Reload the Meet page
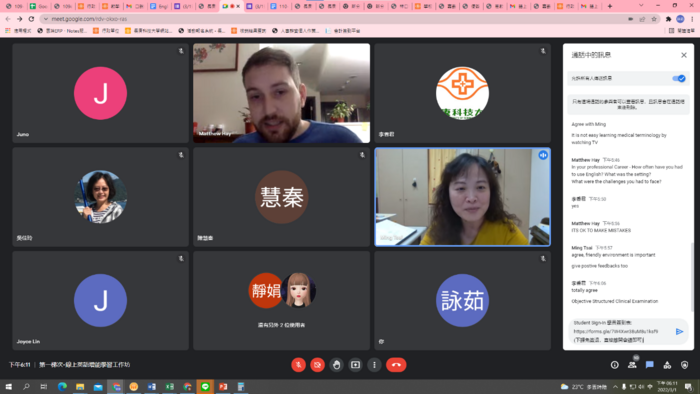The image size is (700, 394). tap(31, 19)
